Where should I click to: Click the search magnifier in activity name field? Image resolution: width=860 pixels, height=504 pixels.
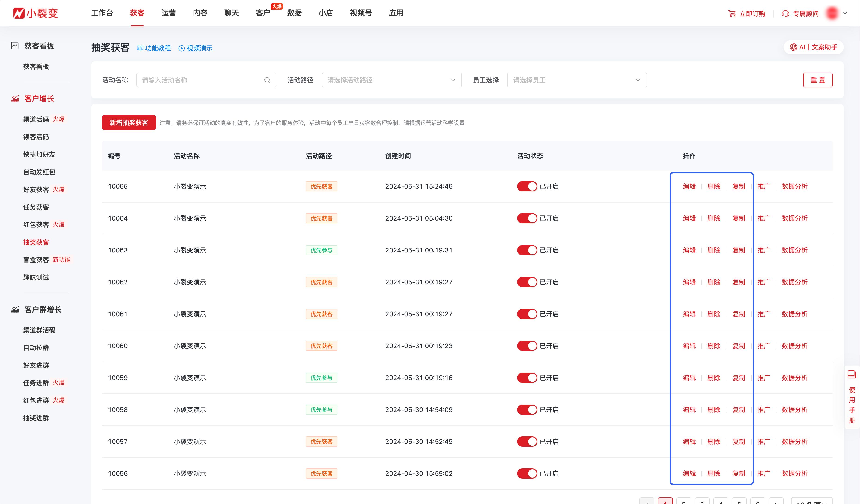[x=267, y=80]
